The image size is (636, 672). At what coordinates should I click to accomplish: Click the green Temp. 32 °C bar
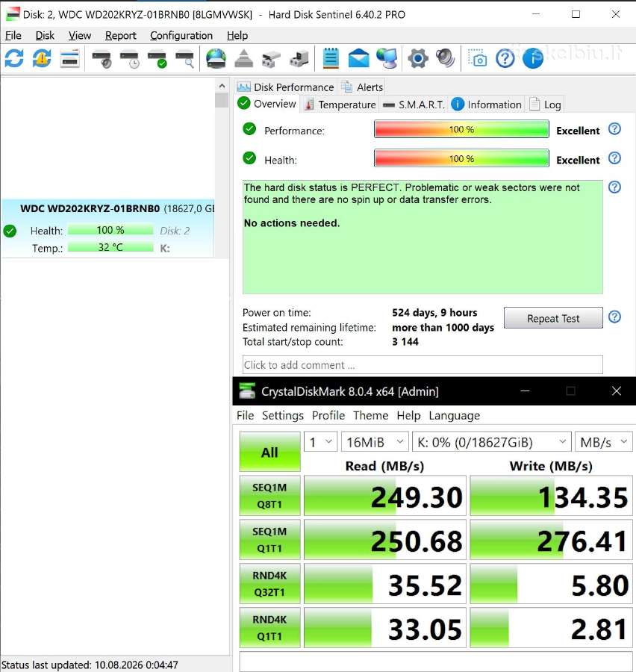(x=110, y=247)
